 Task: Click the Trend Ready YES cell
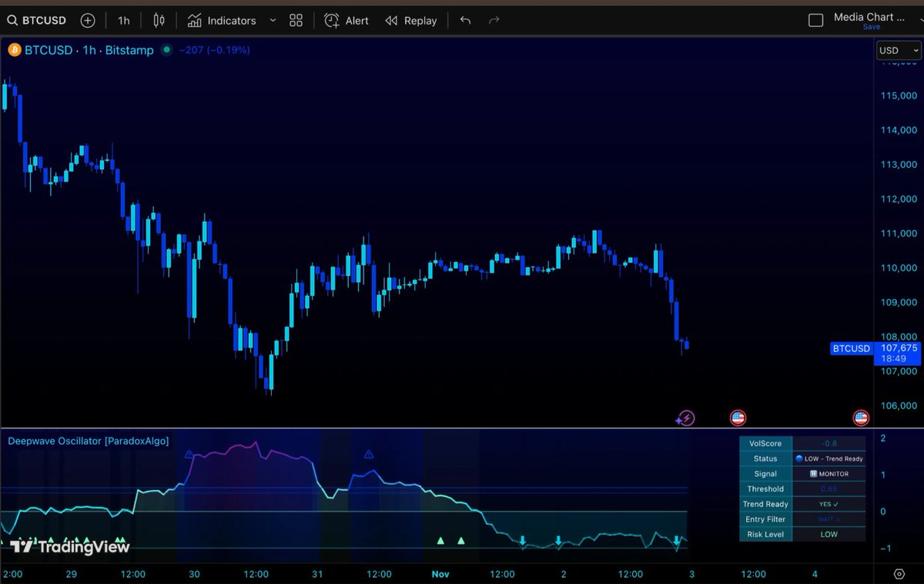(x=829, y=504)
